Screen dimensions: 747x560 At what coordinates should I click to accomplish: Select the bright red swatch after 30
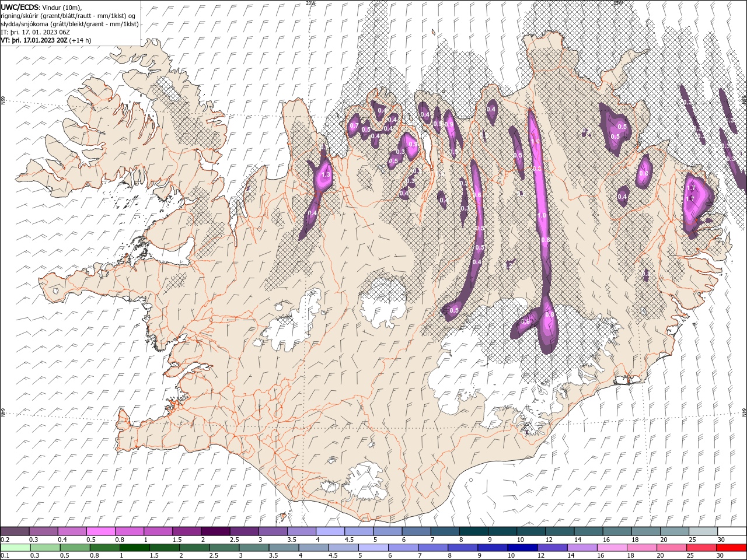(x=730, y=547)
